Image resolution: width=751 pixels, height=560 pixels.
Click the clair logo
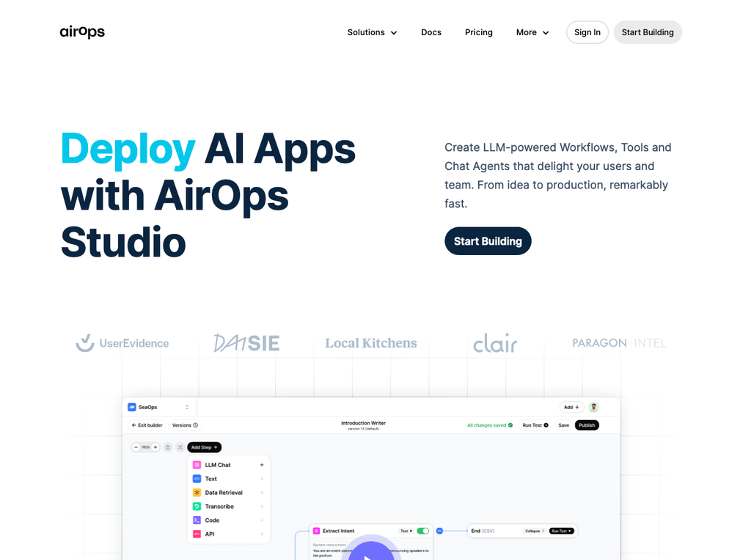point(495,343)
